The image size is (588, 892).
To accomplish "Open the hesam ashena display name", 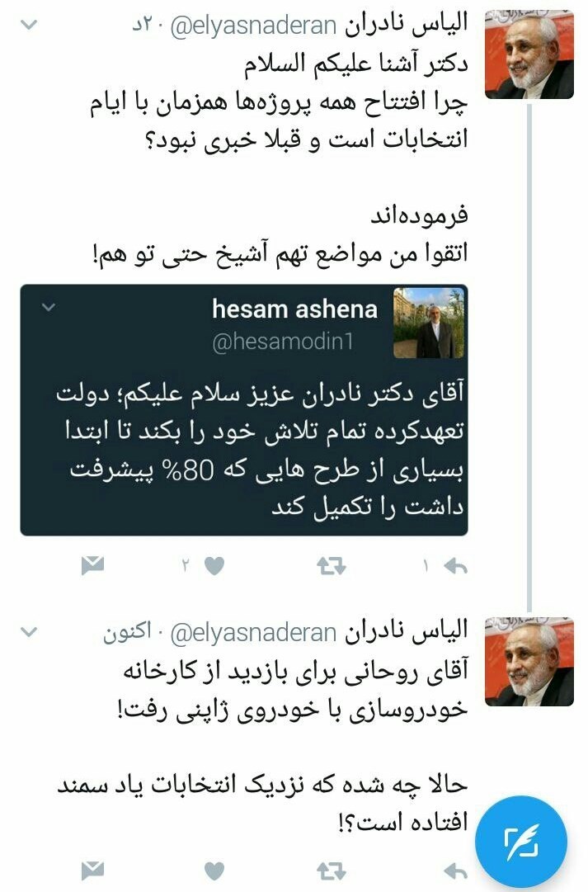I will [x=294, y=309].
